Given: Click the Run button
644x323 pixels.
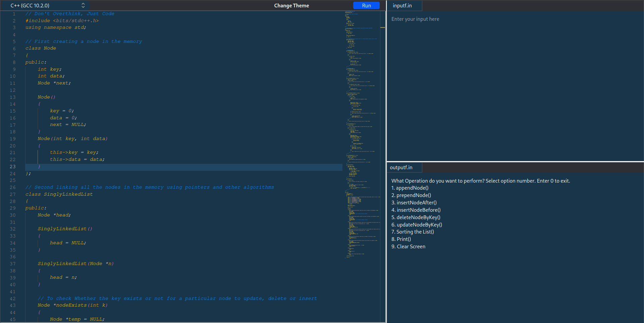Looking at the screenshot, I should click(366, 5).
